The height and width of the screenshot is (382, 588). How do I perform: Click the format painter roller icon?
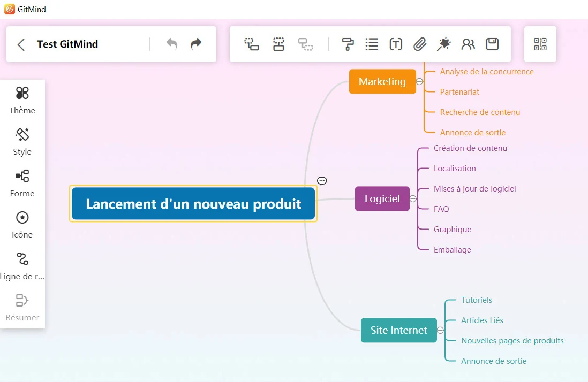tap(348, 44)
